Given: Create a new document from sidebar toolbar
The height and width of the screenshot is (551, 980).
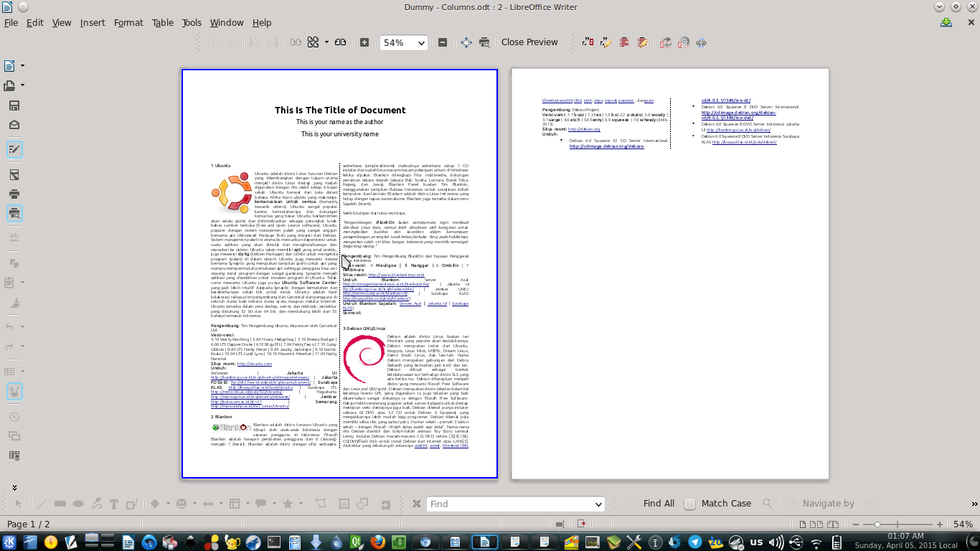Looking at the screenshot, I should [10, 66].
